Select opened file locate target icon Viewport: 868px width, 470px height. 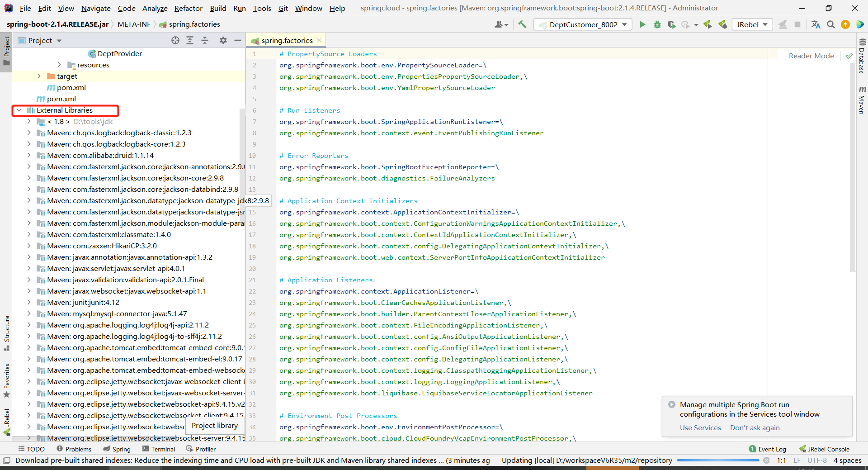175,40
